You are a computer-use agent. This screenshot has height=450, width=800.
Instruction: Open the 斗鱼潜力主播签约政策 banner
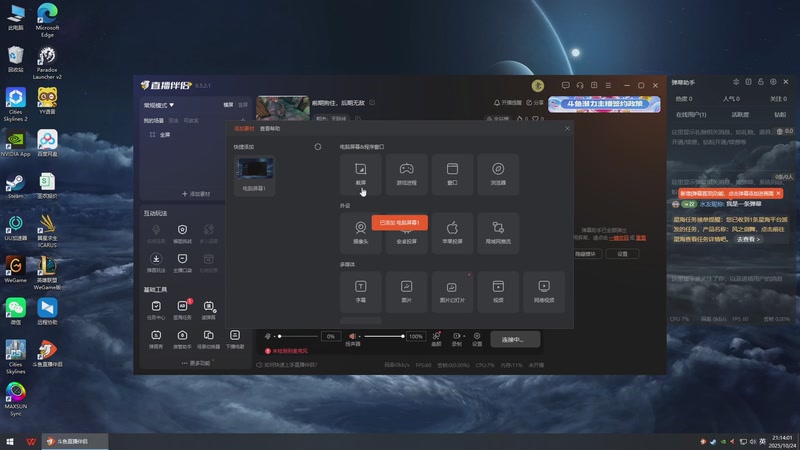[604, 104]
